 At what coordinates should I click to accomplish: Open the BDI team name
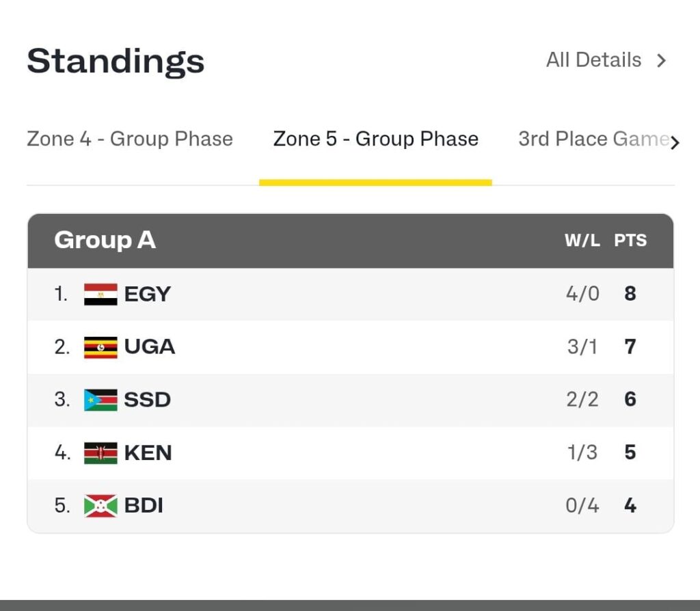click(144, 506)
